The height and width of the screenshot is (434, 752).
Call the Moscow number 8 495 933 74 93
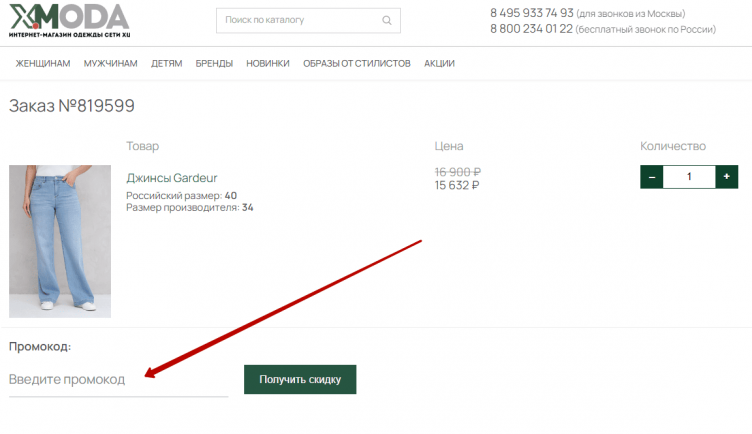(531, 13)
